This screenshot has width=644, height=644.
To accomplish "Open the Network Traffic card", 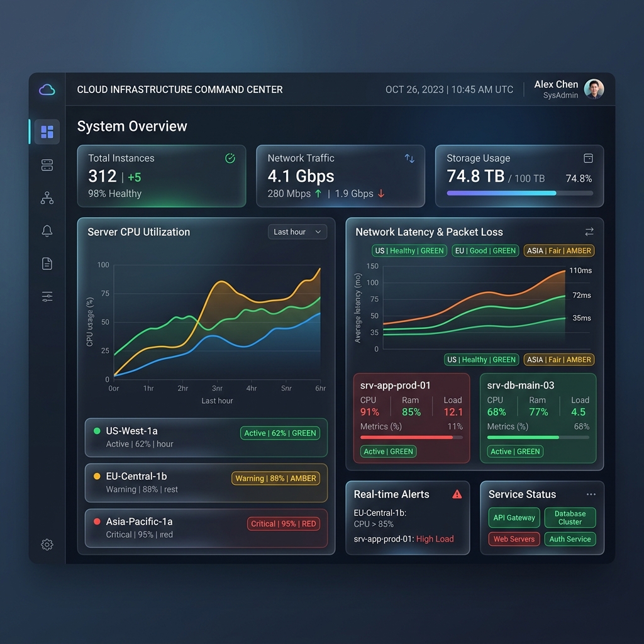I will tap(340, 176).
